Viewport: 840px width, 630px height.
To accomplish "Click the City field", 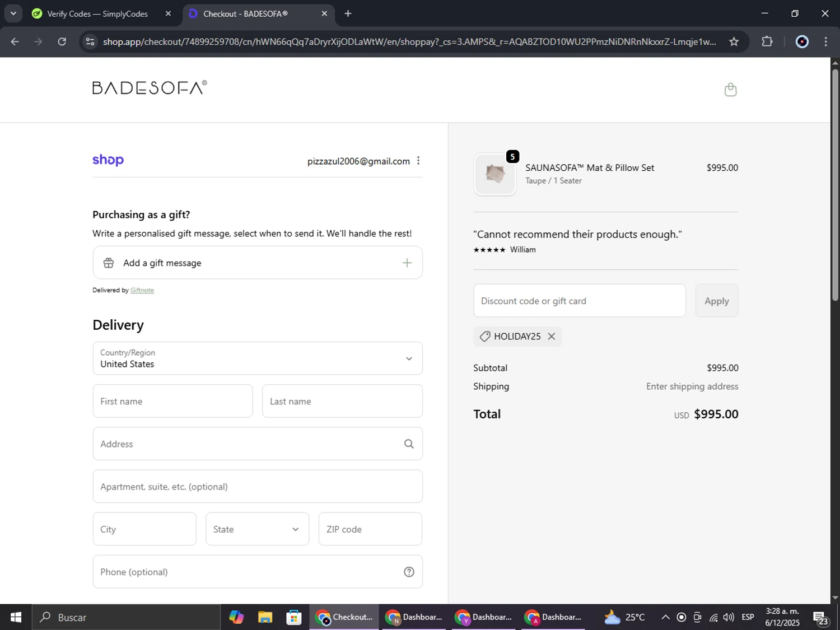I will (144, 529).
